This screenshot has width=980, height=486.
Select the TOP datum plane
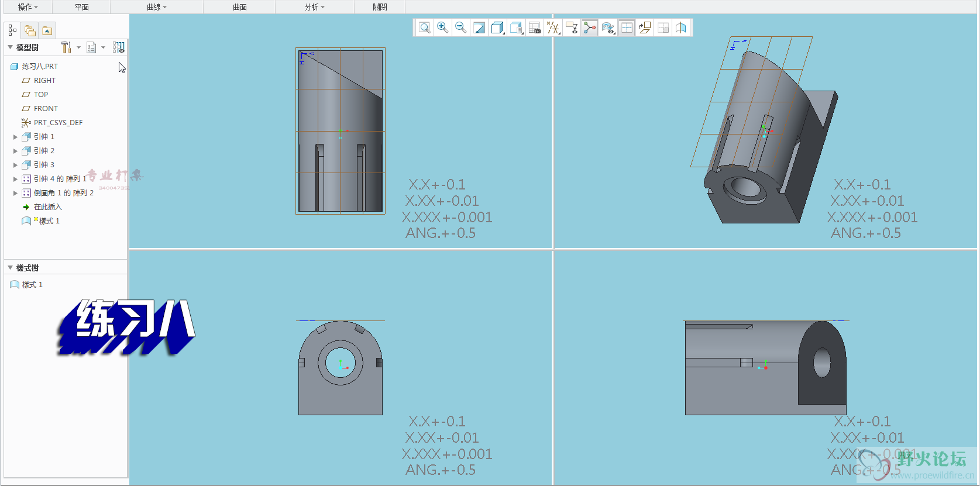coord(41,95)
